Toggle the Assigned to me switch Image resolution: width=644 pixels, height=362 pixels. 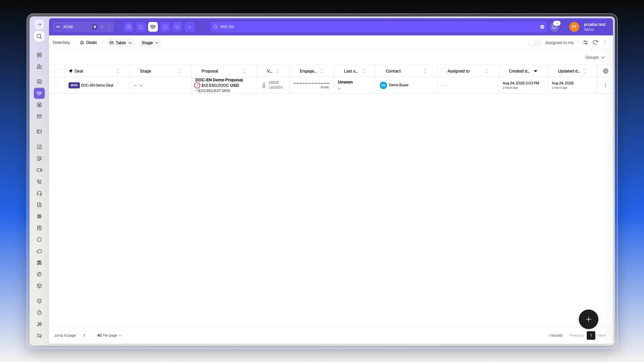click(535, 43)
